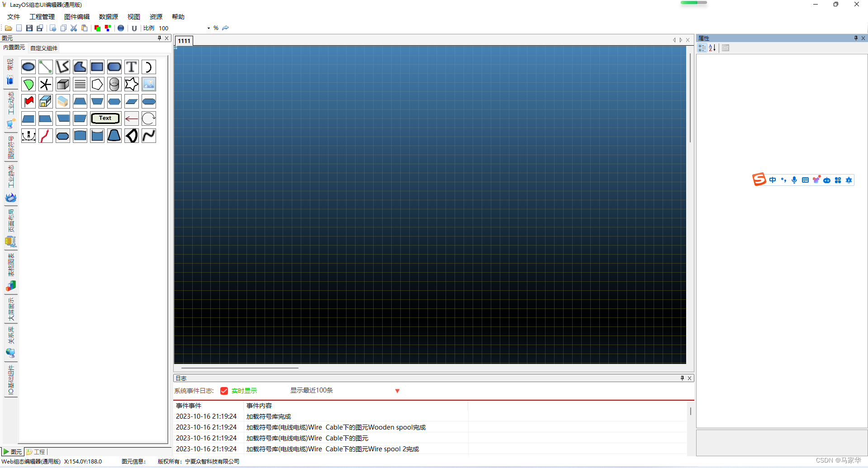Select the ellipse graphic element
Viewport: 868px width, 468px height.
(x=28, y=66)
